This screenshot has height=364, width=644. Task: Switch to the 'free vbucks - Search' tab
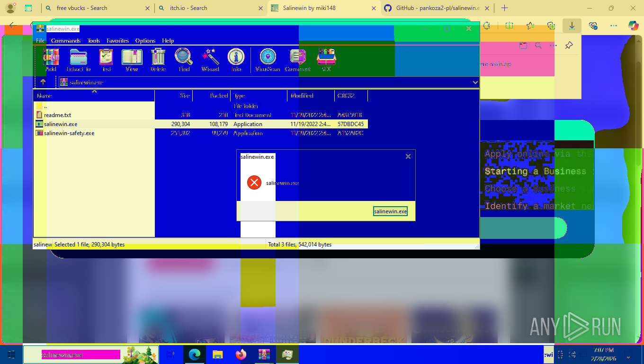[97, 8]
